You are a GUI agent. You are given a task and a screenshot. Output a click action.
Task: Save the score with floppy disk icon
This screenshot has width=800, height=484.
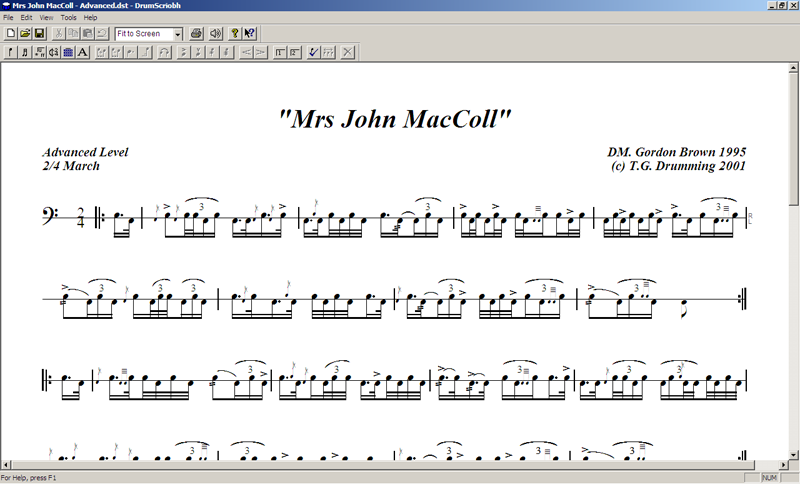(39, 34)
